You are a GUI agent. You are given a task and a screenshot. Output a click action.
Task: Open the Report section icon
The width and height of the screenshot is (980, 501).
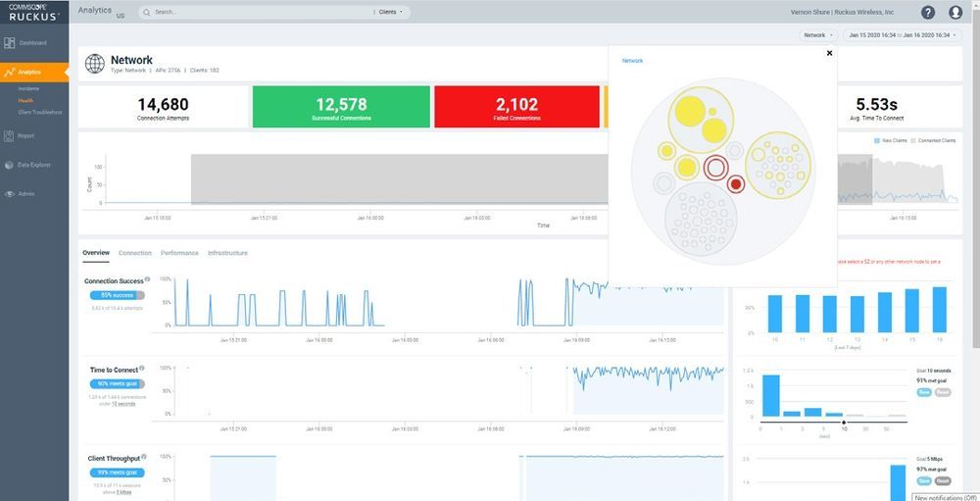[x=9, y=135]
